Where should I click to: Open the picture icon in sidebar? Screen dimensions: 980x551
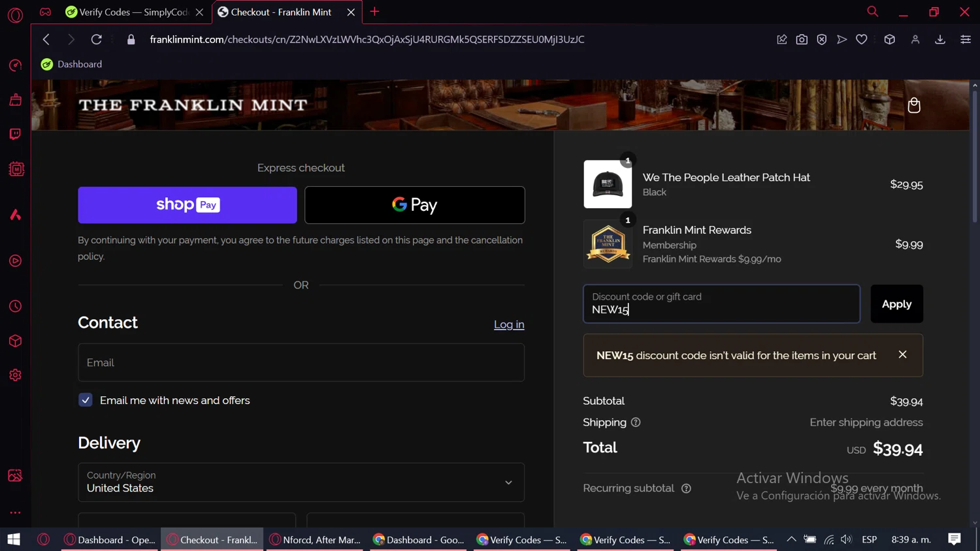click(15, 476)
